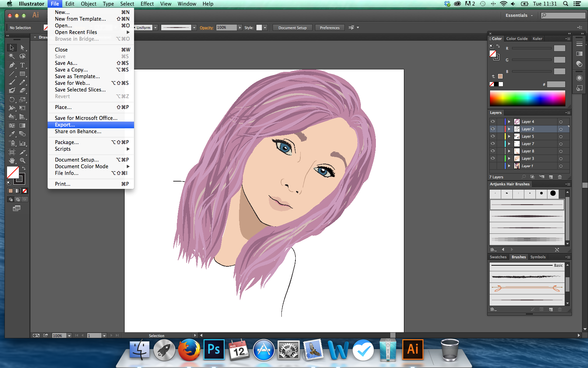Viewport: 588px width, 368px height.
Task: Select the Pen tool
Action: click(12, 65)
